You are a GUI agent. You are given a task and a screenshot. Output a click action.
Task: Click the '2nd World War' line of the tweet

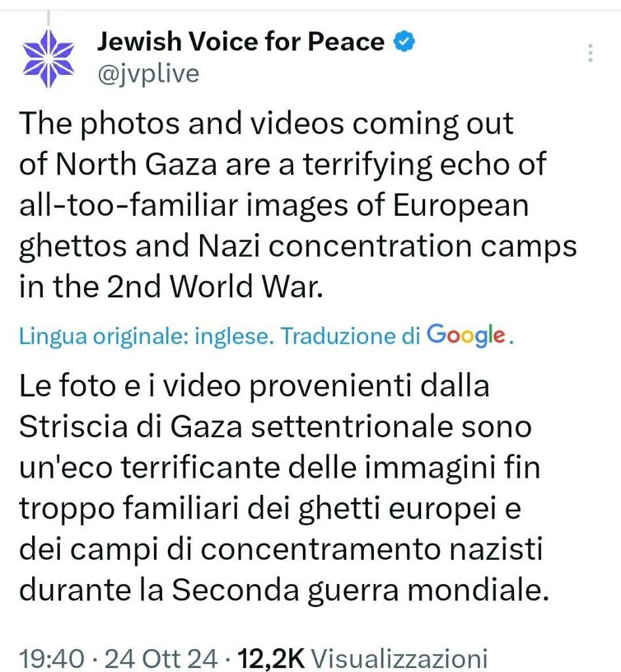click(x=214, y=286)
